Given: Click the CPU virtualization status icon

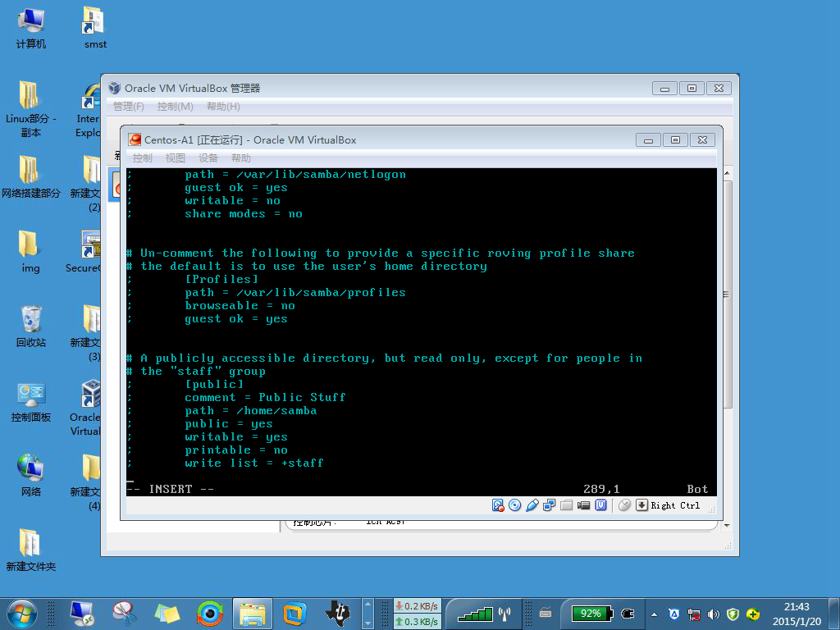Looking at the screenshot, I should (x=601, y=505).
